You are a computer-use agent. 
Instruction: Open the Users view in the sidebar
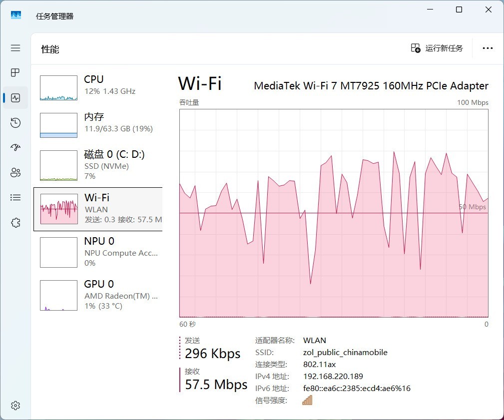point(15,172)
